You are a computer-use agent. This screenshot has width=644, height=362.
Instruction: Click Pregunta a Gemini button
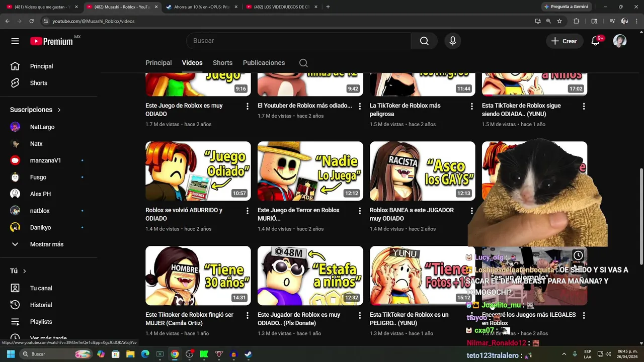[566, 7]
